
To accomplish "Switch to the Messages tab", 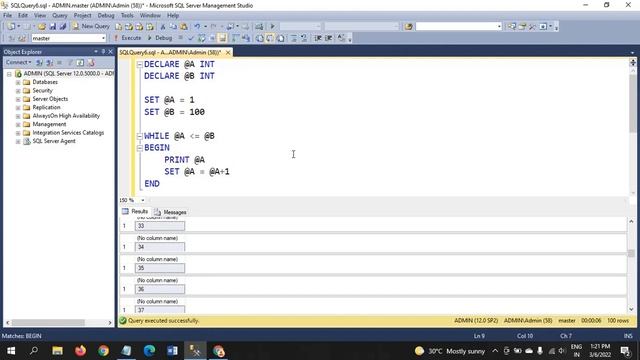I will tap(170, 212).
